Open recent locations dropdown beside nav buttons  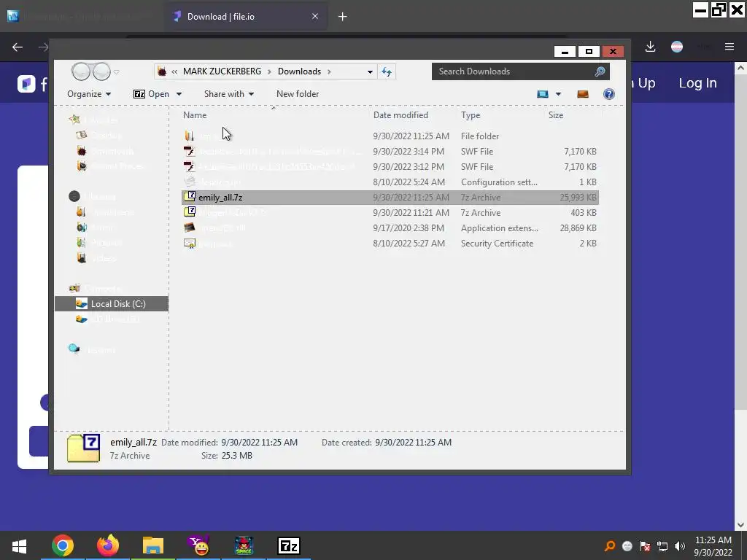pyautogui.click(x=116, y=72)
